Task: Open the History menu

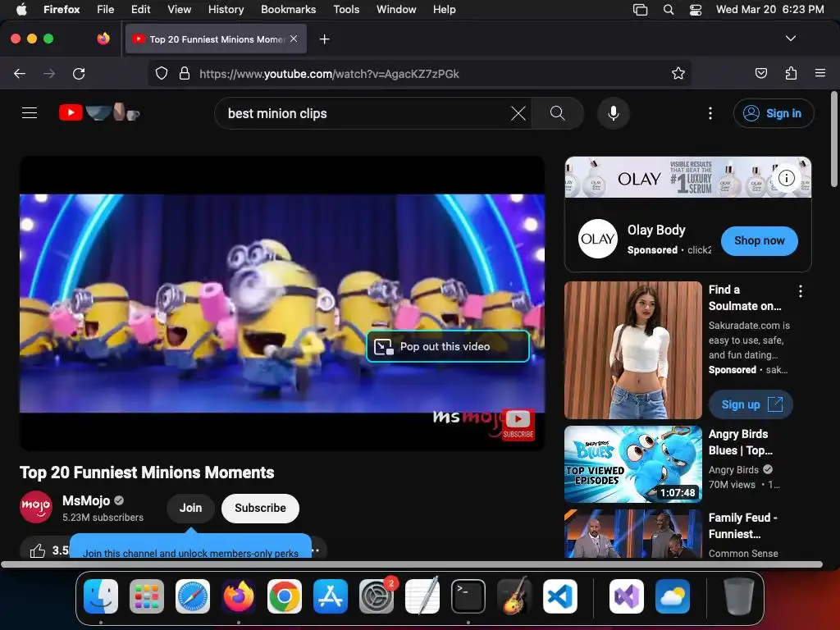Action: coord(226,9)
